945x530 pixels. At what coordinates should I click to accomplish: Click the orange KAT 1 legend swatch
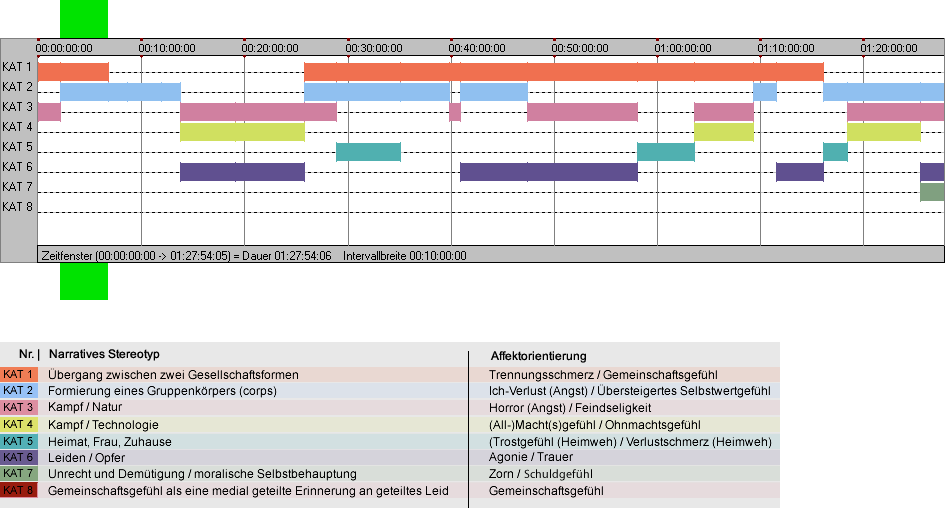click(19, 374)
